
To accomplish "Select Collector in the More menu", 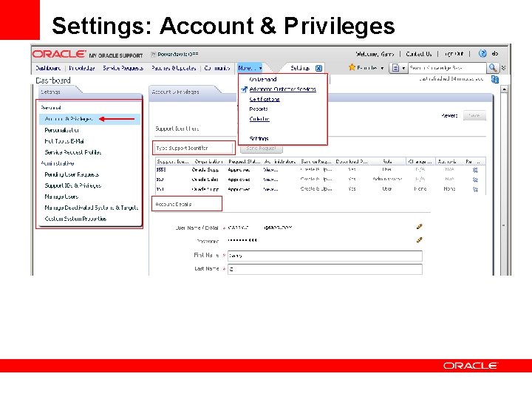I will point(259,119).
